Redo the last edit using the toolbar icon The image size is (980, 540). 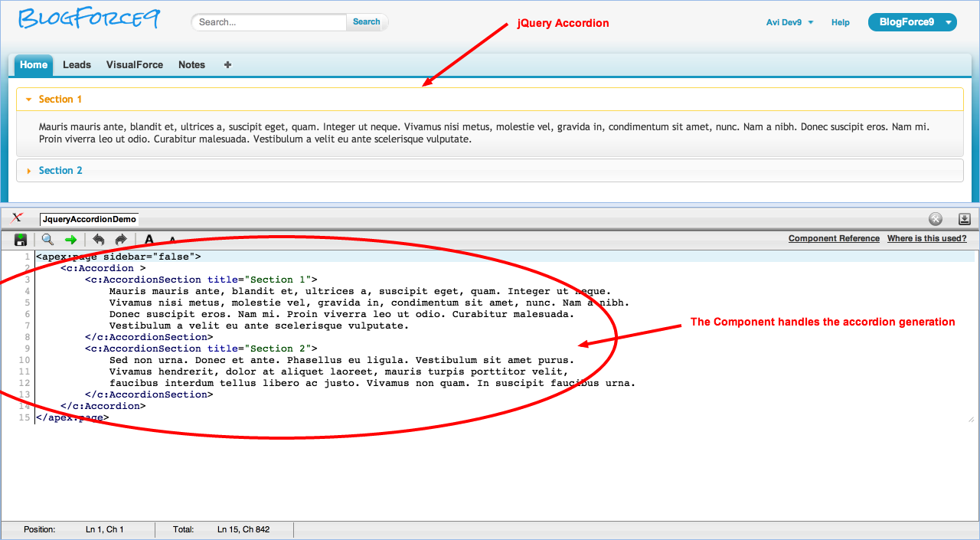click(x=120, y=239)
